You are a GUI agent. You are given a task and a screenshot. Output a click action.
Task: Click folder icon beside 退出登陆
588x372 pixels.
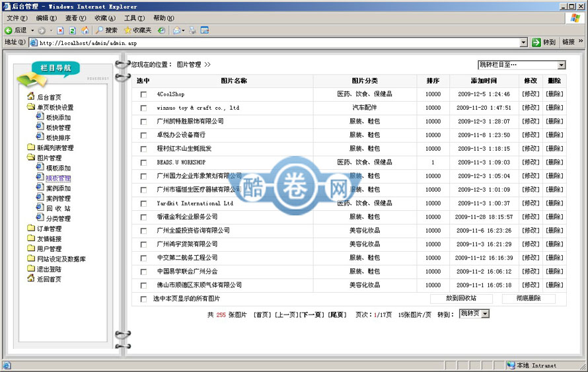(31, 268)
